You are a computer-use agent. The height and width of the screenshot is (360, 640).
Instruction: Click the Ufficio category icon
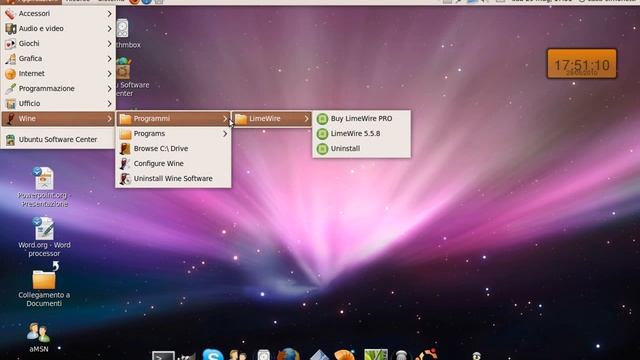coord(11,104)
